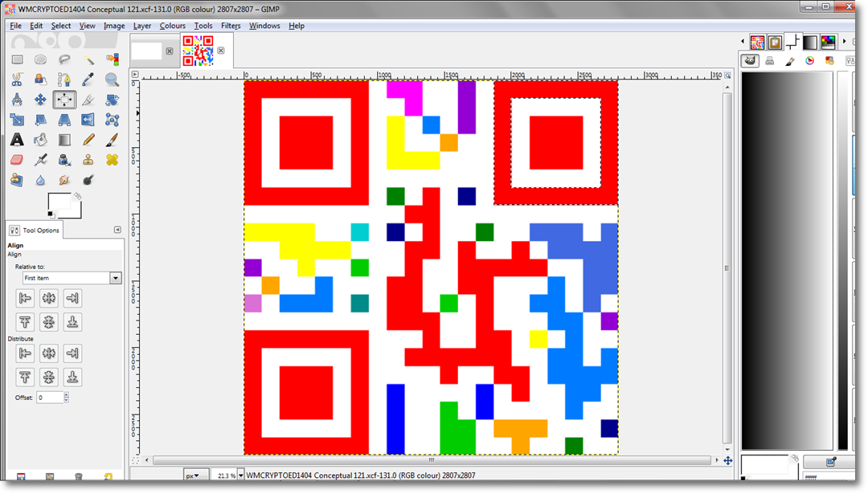Align bottom edge of target

point(72,322)
